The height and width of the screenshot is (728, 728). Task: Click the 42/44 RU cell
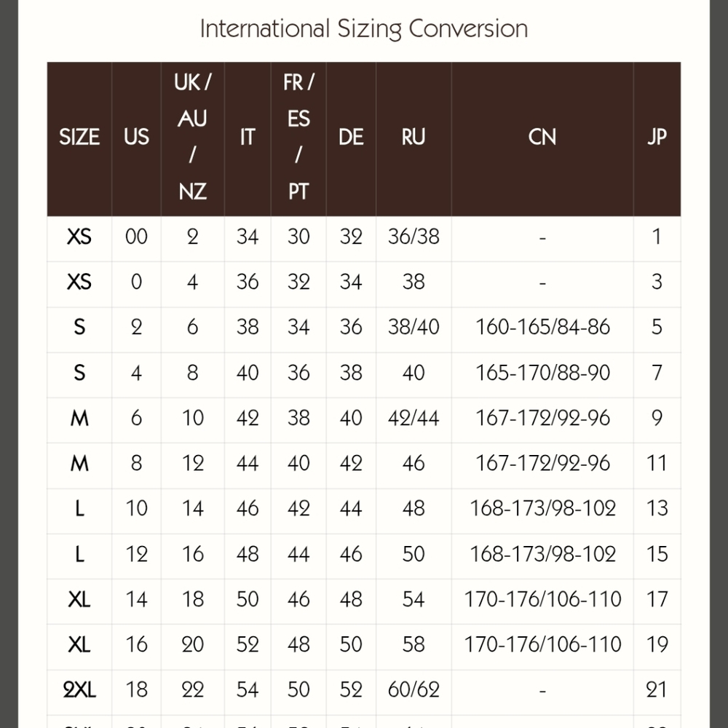coord(414,418)
